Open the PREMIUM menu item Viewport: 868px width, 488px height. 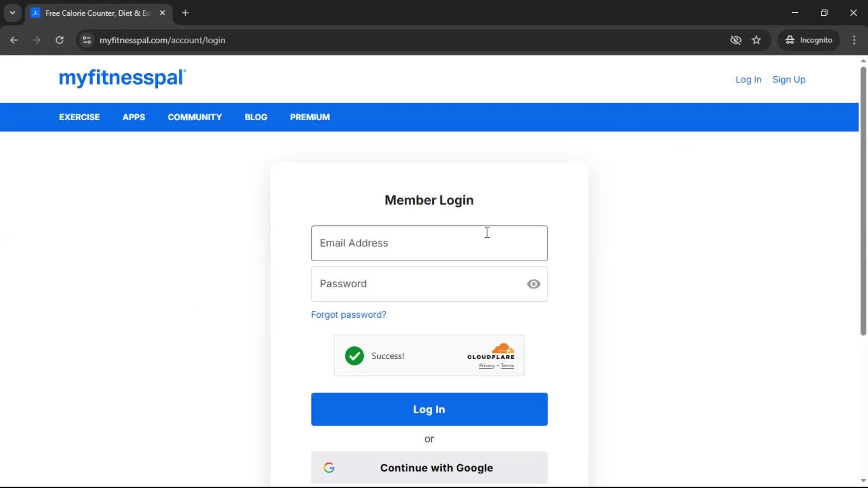pyautogui.click(x=310, y=117)
